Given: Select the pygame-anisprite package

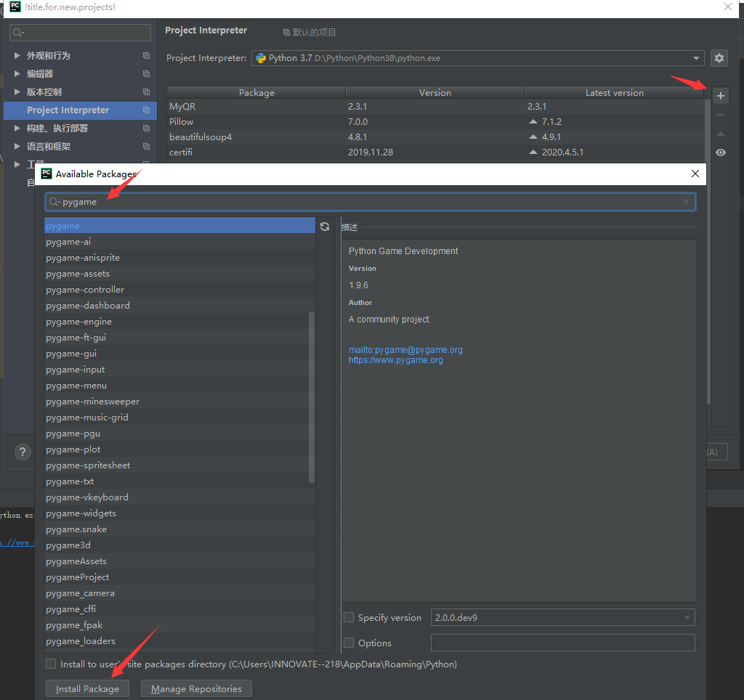Looking at the screenshot, I should tap(179, 258).
